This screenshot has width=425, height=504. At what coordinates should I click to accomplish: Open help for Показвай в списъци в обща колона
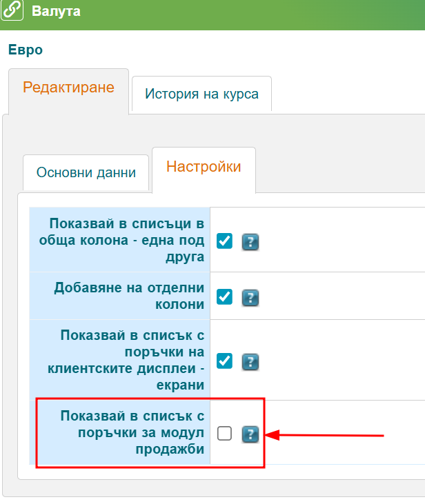(x=250, y=242)
